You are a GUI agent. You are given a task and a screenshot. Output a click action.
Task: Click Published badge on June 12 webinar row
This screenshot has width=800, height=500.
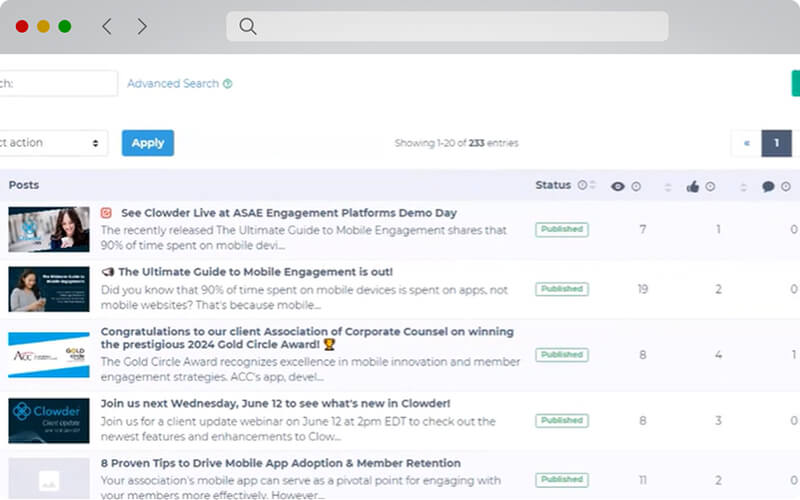562,421
